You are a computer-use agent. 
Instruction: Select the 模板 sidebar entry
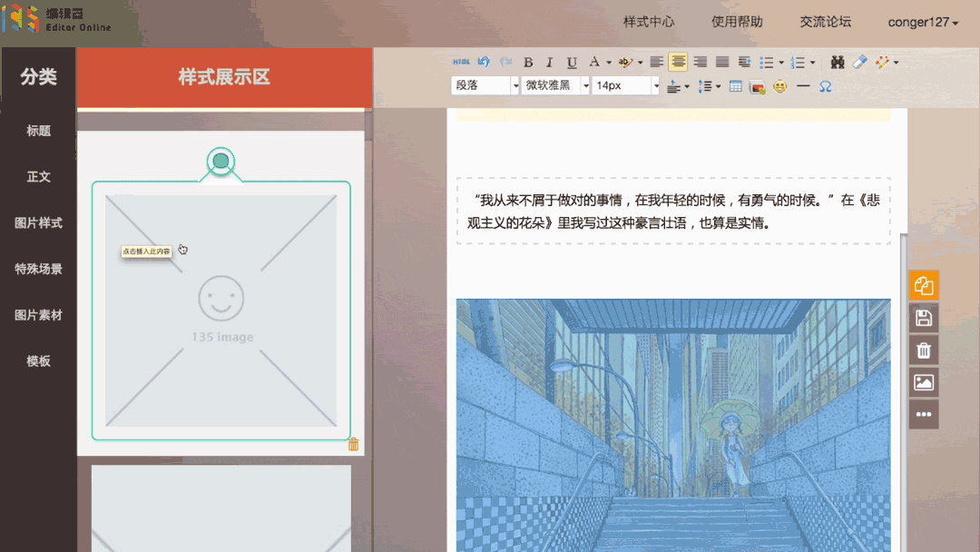pyautogui.click(x=38, y=360)
